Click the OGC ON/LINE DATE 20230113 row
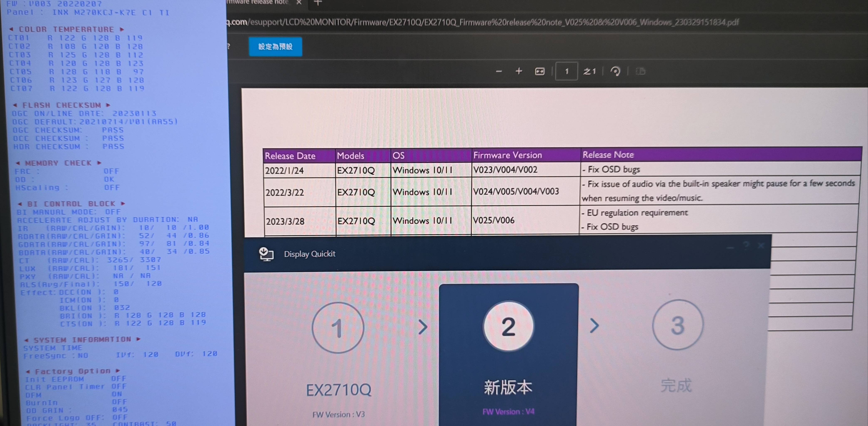 pyautogui.click(x=84, y=114)
